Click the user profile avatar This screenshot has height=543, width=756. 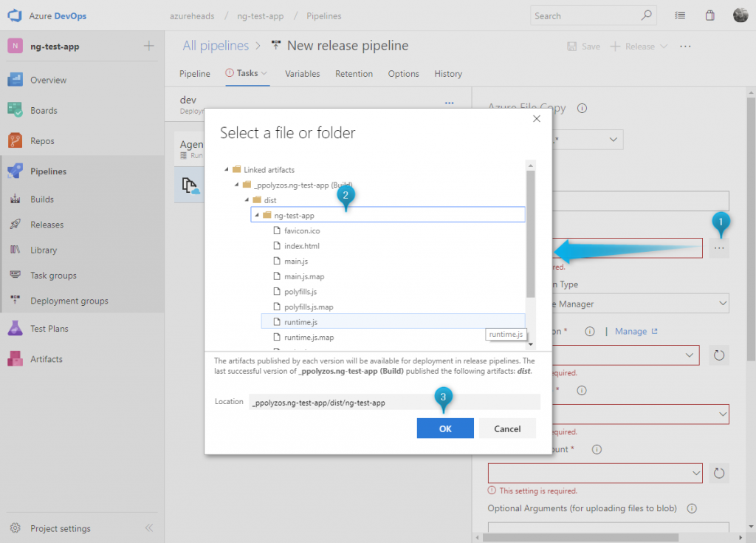pyautogui.click(x=740, y=16)
